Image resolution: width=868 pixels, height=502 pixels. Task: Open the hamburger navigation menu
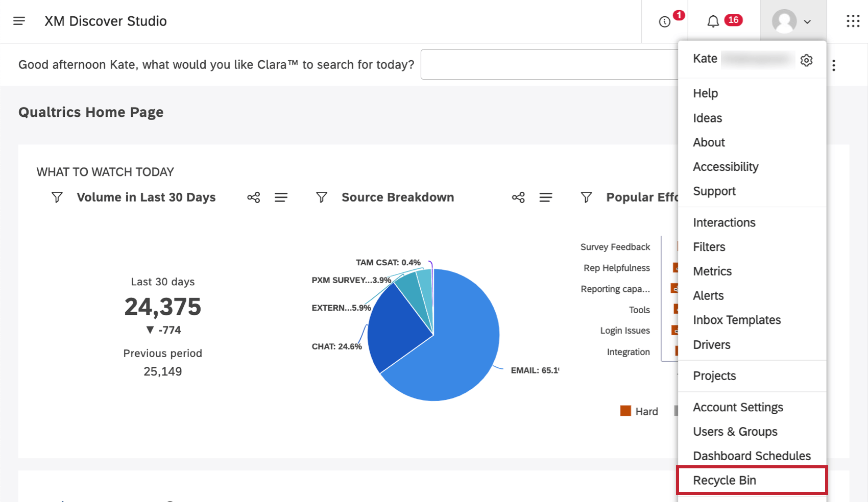coord(19,21)
